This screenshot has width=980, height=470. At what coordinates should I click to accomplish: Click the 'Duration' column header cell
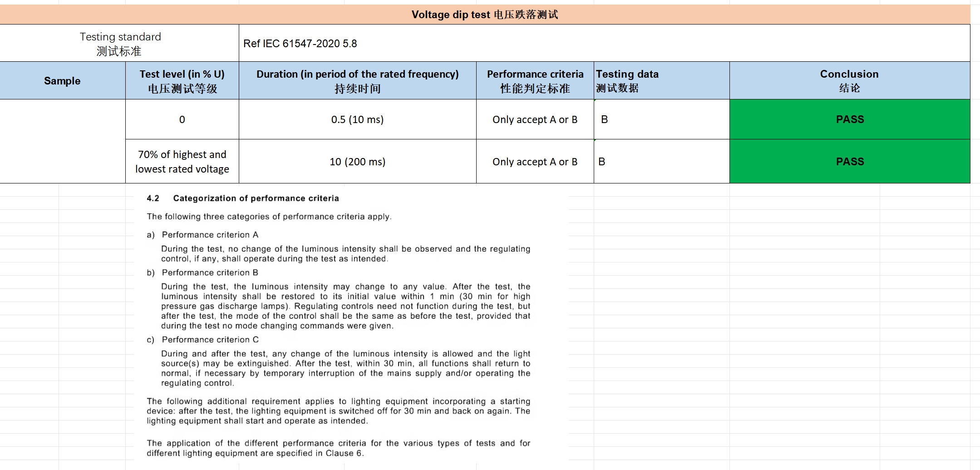click(x=358, y=80)
